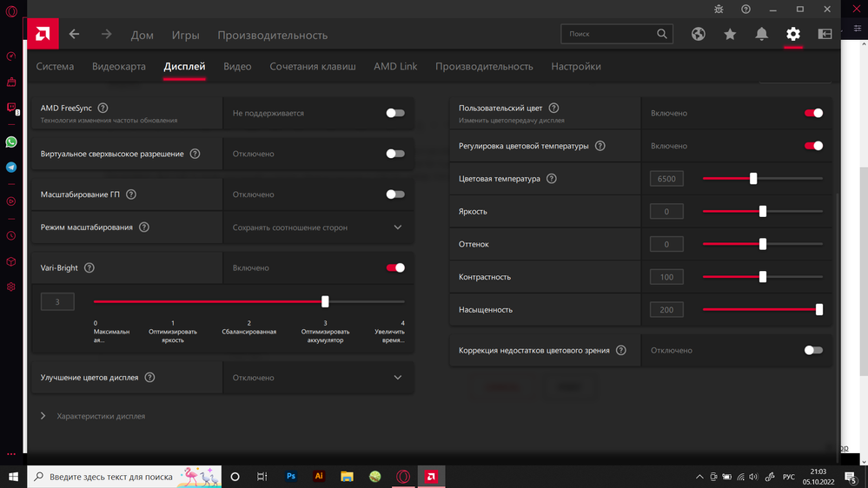Open Telegram in Opera sidebar
This screenshot has height=488, width=868.
11,167
